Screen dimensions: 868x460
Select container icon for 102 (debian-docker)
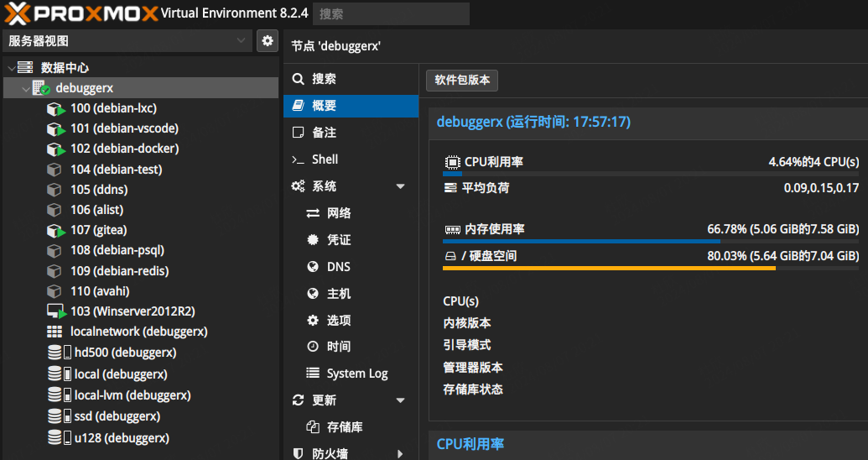pyautogui.click(x=55, y=149)
